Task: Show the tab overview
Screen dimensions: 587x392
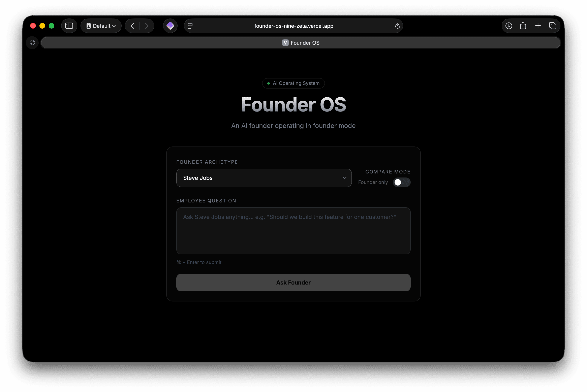Action: tap(553, 26)
